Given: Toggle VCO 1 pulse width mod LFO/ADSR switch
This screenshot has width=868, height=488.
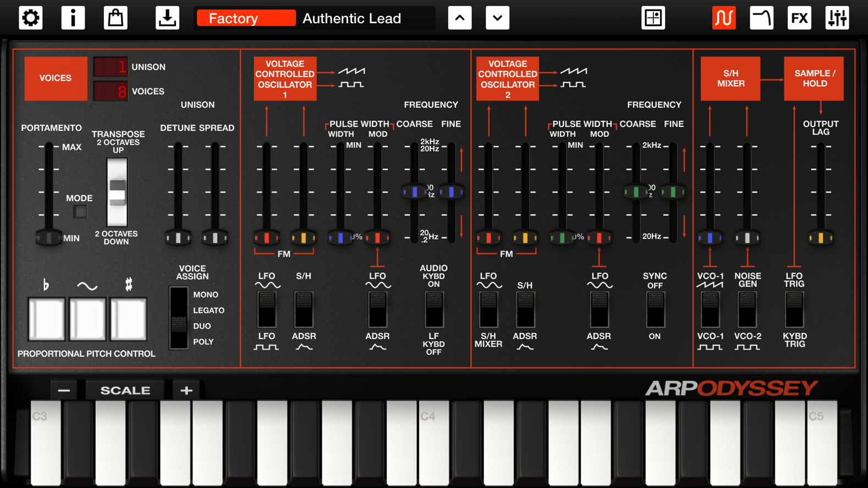Looking at the screenshot, I should (377, 309).
